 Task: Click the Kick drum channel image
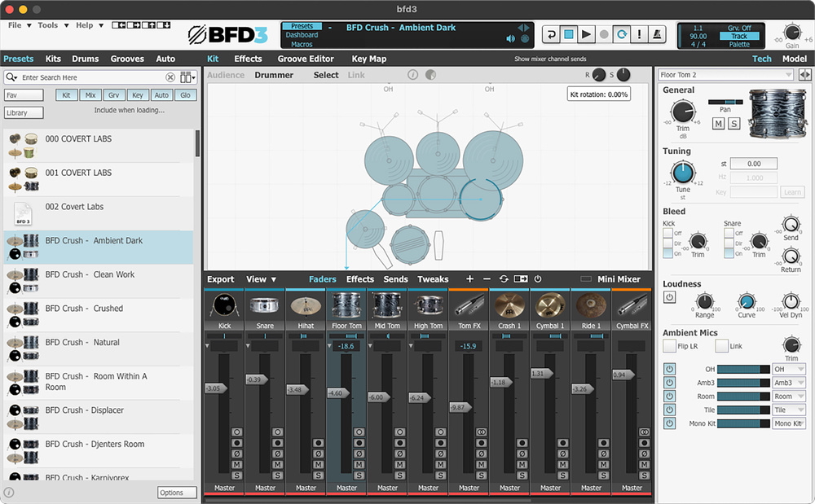click(x=224, y=305)
